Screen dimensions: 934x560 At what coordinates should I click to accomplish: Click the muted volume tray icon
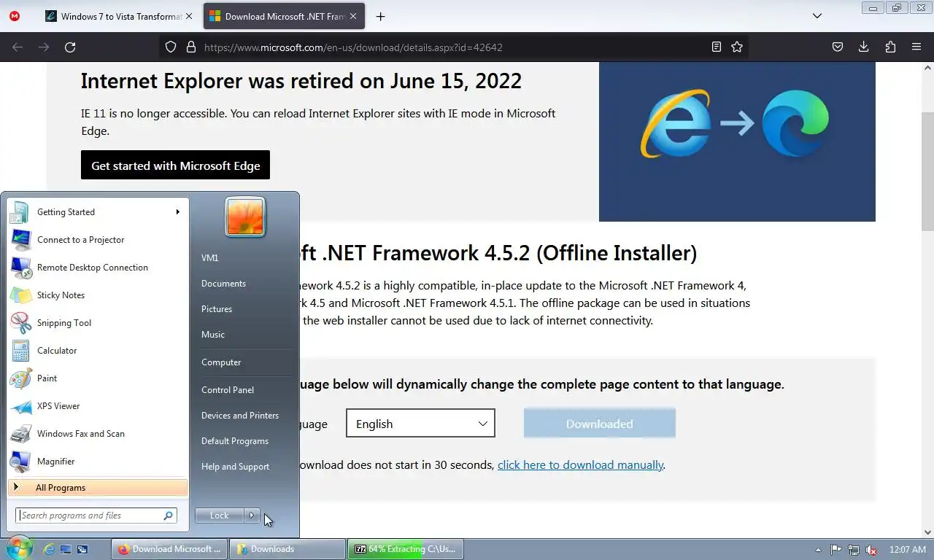(x=871, y=550)
